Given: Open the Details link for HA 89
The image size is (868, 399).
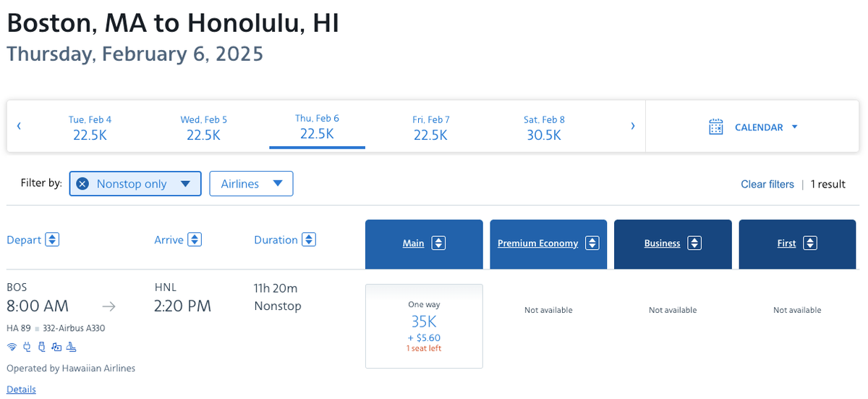Looking at the screenshot, I should coord(21,390).
